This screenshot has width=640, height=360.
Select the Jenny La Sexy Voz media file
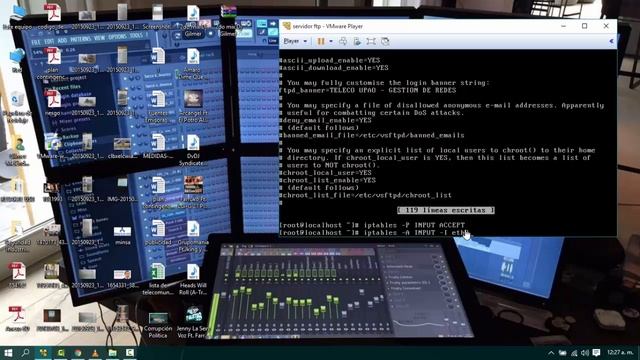tap(193, 322)
